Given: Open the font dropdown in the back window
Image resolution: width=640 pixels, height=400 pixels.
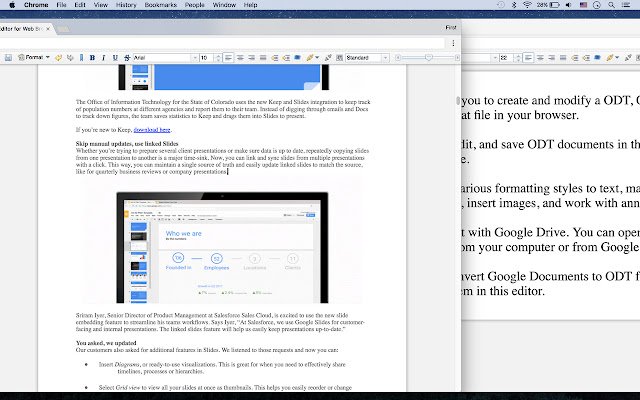Looking at the screenshot, I should [x=496, y=58].
